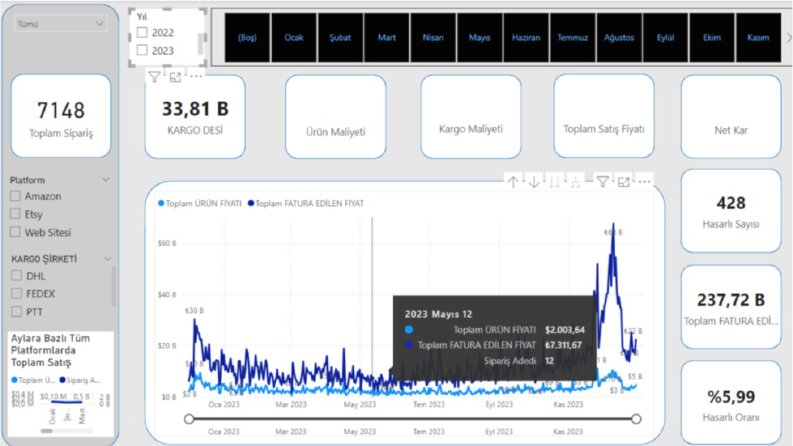
Task: Go to next level double-arrow icon on chart
Action: coord(555,182)
